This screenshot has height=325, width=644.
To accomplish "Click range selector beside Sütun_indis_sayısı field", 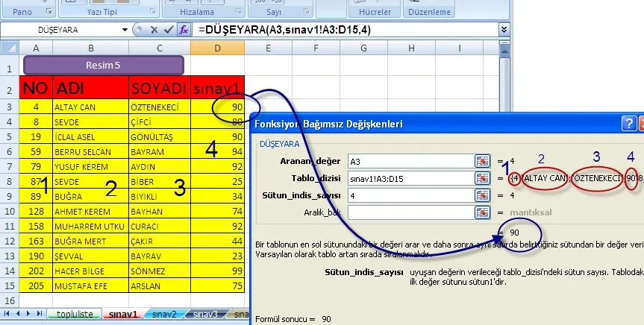I will [x=482, y=195].
